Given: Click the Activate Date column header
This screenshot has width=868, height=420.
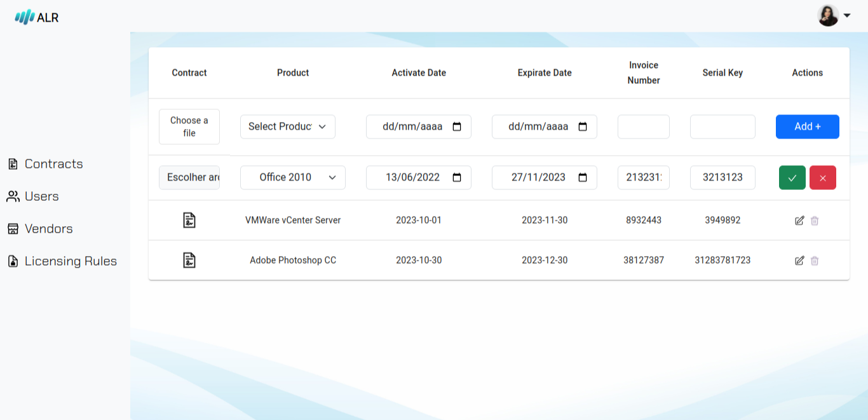Looking at the screenshot, I should click(x=419, y=72).
